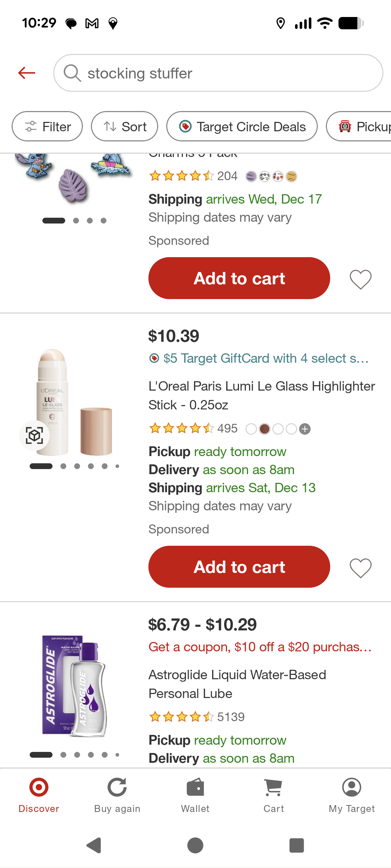Select the brown shade swatch for highlighter

pos(265,429)
